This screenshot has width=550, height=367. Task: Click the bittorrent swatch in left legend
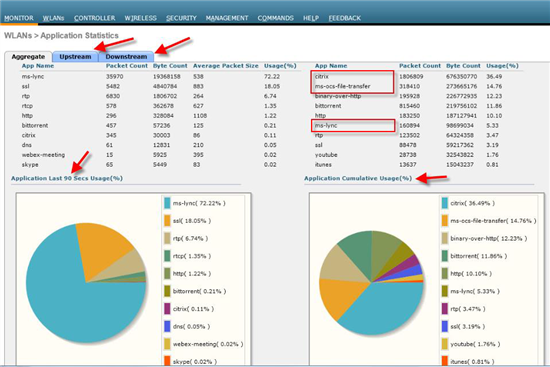point(167,291)
